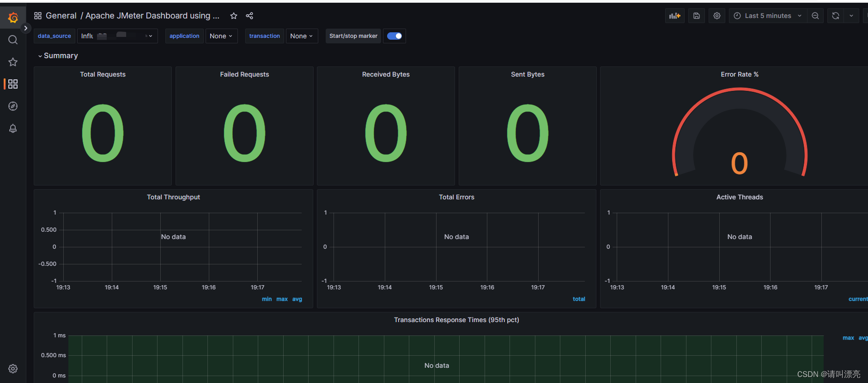Screen dimensions: 868x383
Task: Open Transactions Response Times panel menu
Action: click(x=456, y=320)
